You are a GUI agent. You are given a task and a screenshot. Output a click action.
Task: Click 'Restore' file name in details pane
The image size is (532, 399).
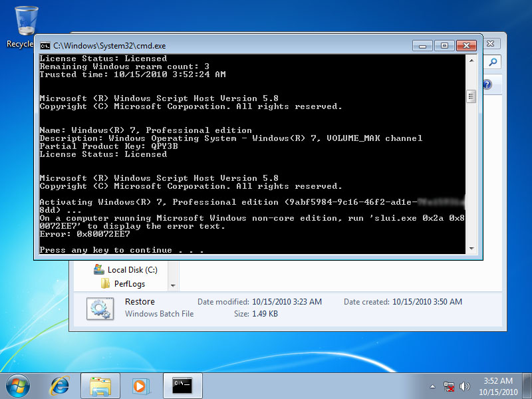(140, 302)
